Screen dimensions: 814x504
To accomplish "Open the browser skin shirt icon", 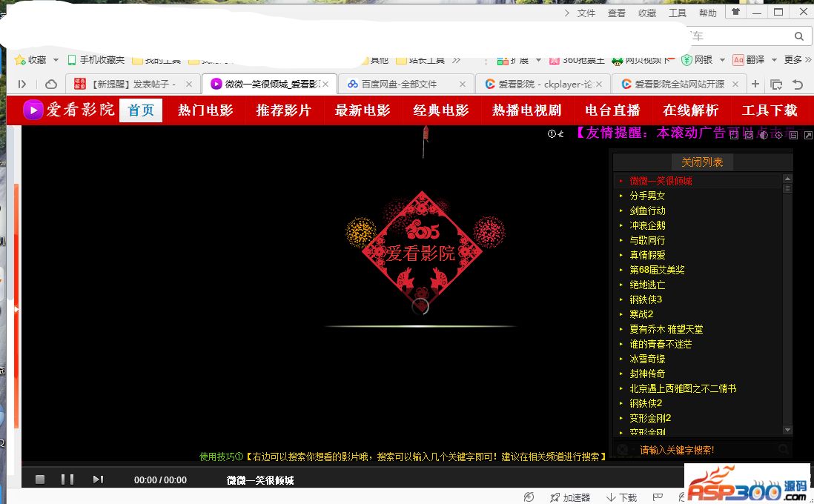I will 735,12.
